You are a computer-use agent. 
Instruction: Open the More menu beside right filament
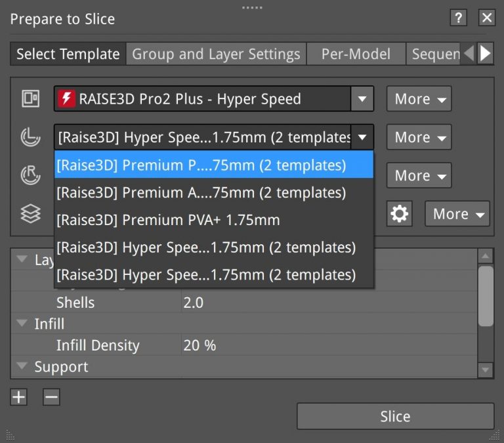pos(419,175)
